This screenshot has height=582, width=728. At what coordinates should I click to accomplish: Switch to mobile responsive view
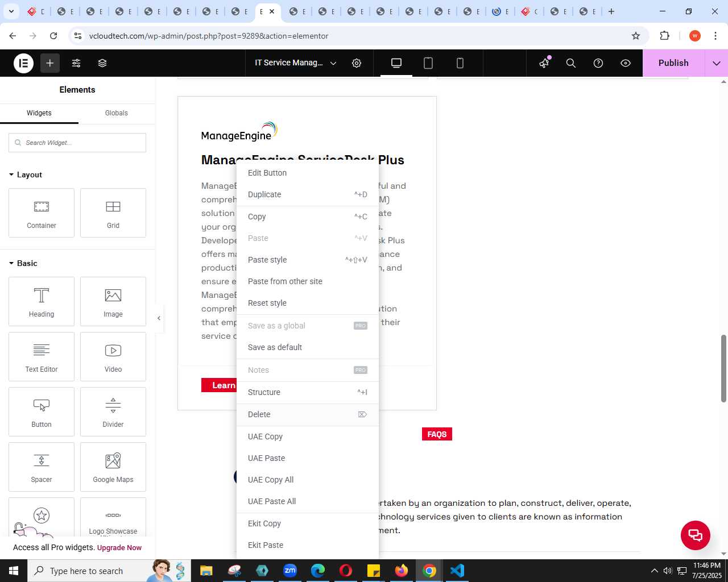pos(460,63)
